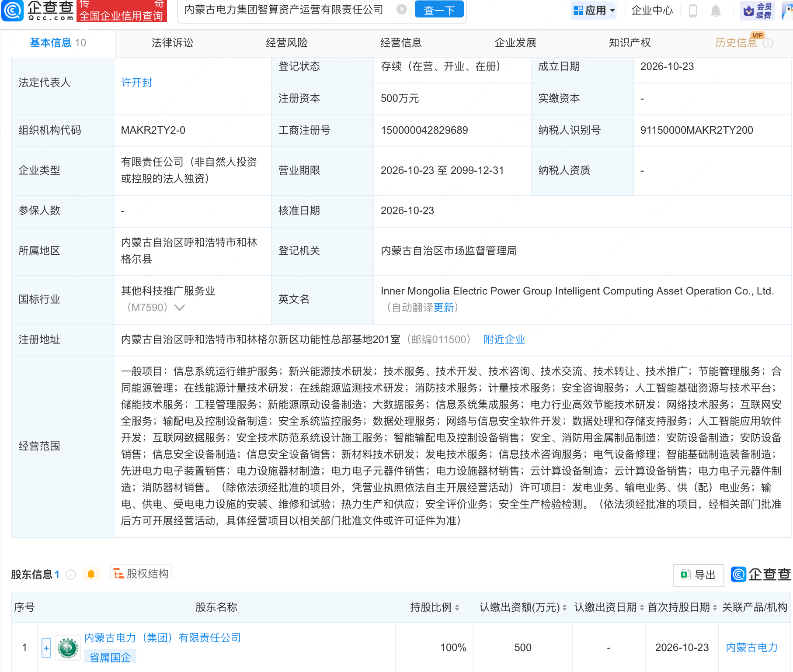Viewport: 793px width, 672px height.
Task: Click the info icon beside 历史信息
Action: [x=768, y=43]
